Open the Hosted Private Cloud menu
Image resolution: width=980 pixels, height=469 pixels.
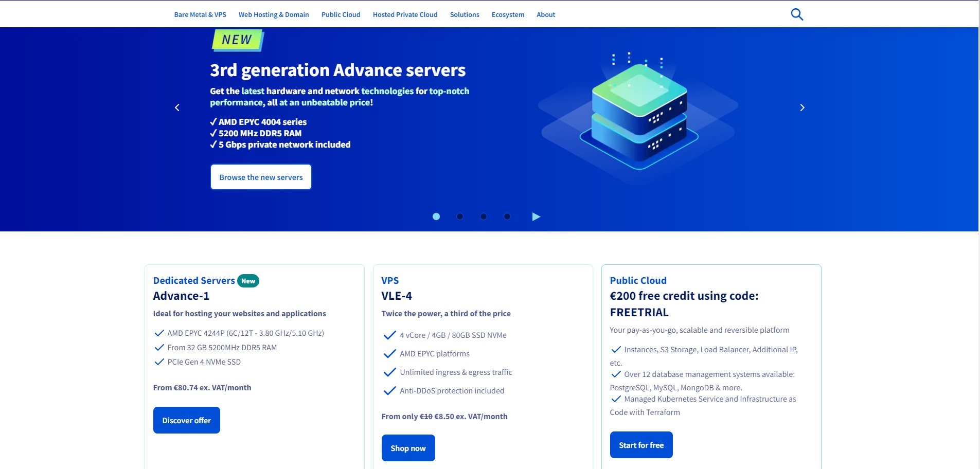coord(404,14)
